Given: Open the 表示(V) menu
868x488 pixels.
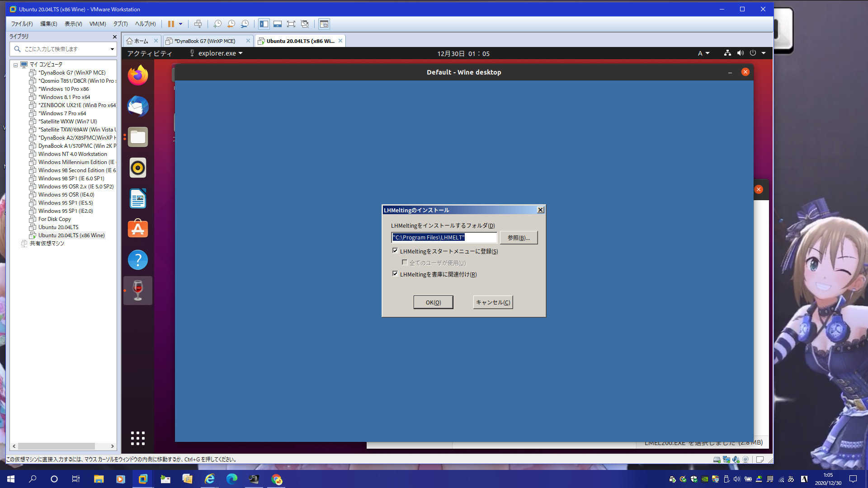Looking at the screenshot, I should coord(73,24).
